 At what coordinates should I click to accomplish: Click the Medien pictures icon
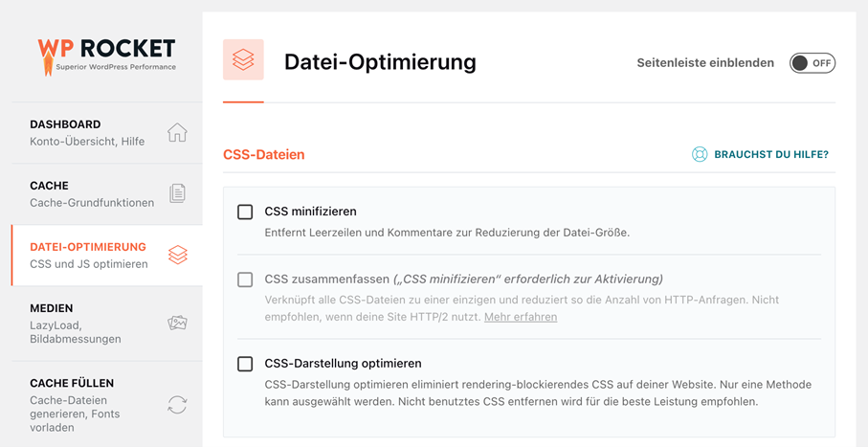pos(177,323)
